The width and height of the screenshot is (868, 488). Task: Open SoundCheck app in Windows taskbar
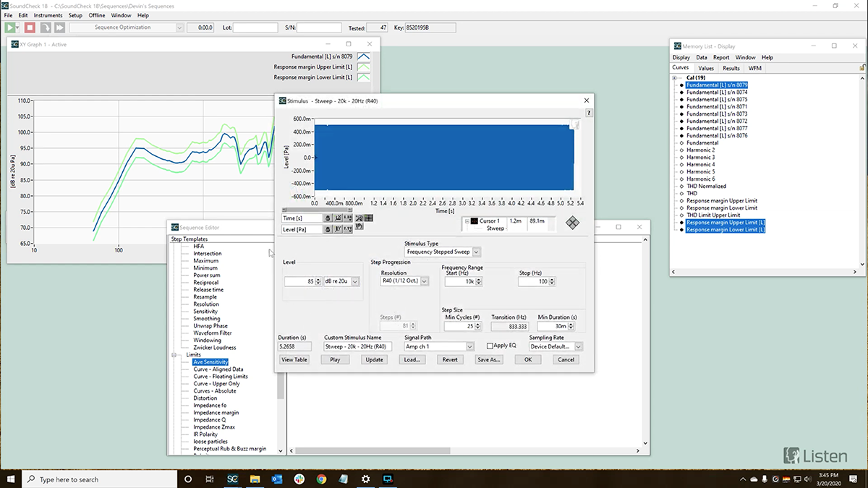(x=233, y=479)
